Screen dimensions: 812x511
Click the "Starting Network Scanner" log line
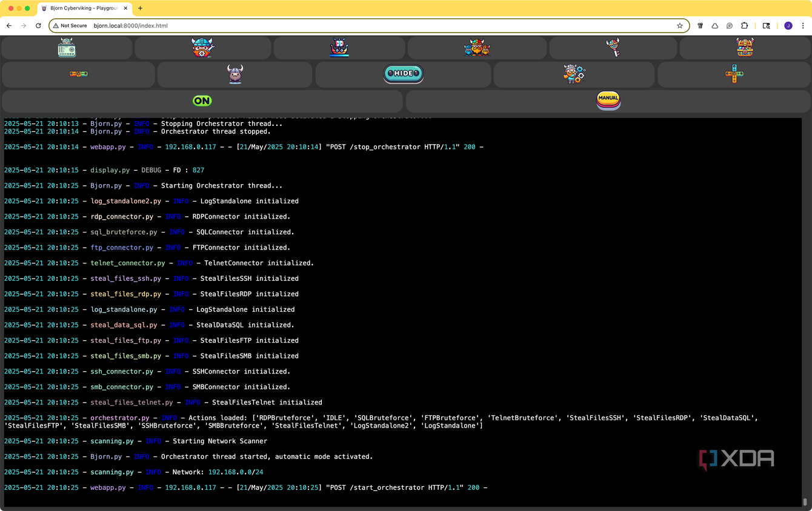[136, 441]
